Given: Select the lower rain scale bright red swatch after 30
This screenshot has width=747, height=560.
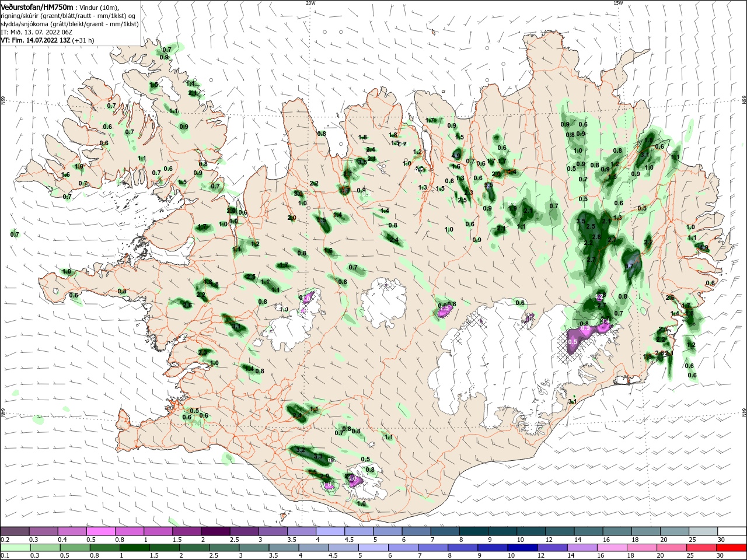Looking at the screenshot, I should [732, 548].
